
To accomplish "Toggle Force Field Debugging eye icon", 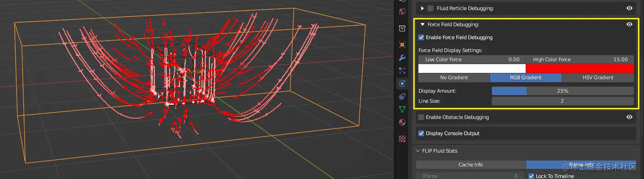I will [x=629, y=24].
